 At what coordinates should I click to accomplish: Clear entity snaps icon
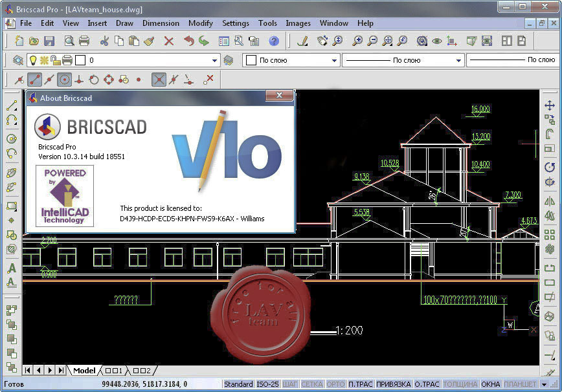pyautogui.click(x=208, y=80)
